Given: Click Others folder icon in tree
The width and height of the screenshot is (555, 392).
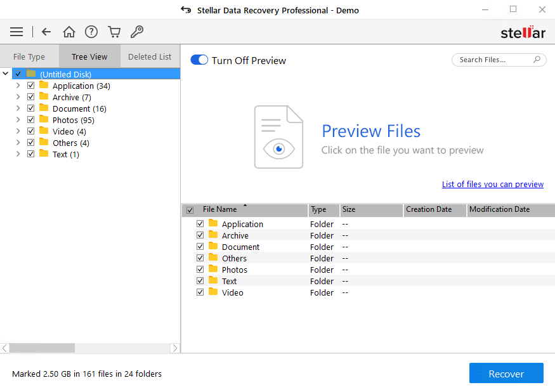Looking at the screenshot, I should [44, 142].
